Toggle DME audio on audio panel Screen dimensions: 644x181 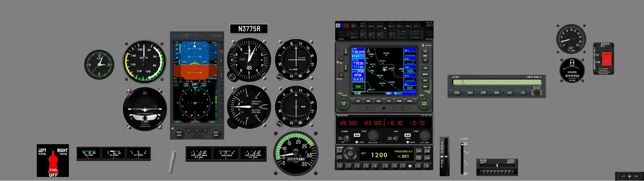(408, 25)
